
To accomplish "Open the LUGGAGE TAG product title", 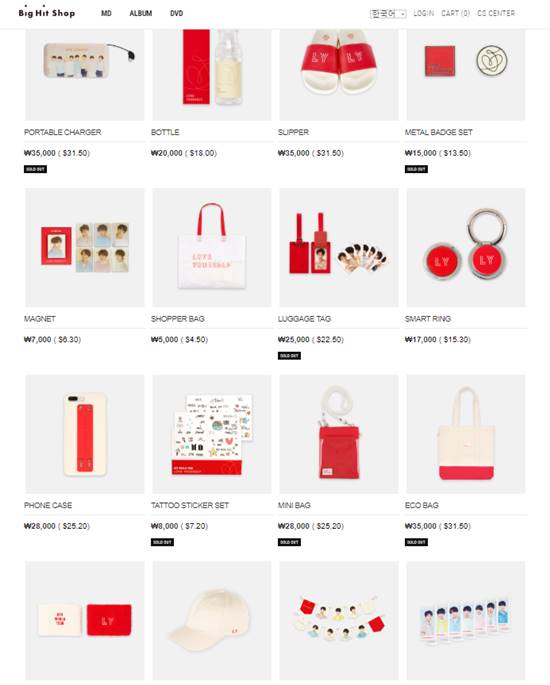I will tap(304, 318).
